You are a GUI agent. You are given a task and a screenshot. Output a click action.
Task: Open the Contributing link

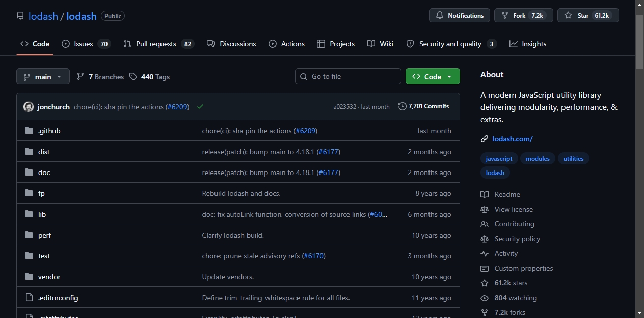pyautogui.click(x=507, y=224)
